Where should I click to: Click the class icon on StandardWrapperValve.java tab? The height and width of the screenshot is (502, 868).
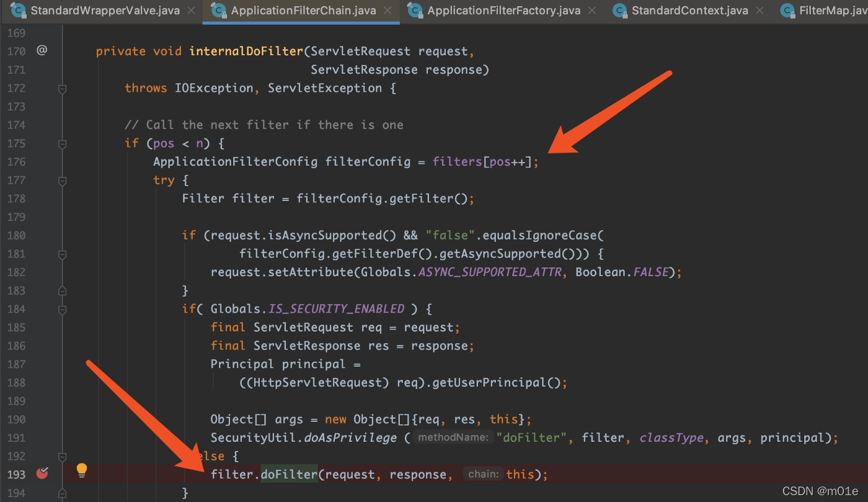pyautogui.click(x=18, y=11)
